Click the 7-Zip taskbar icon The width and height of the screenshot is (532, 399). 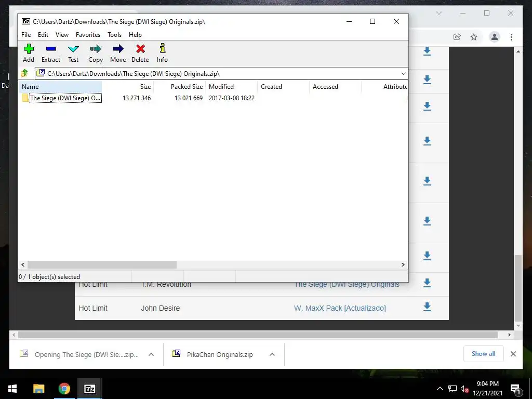tap(89, 389)
